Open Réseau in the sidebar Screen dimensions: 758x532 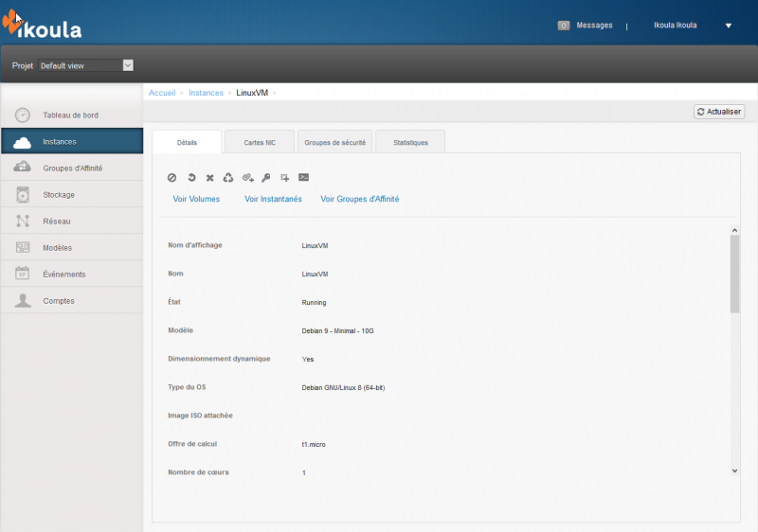click(x=72, y=221)
